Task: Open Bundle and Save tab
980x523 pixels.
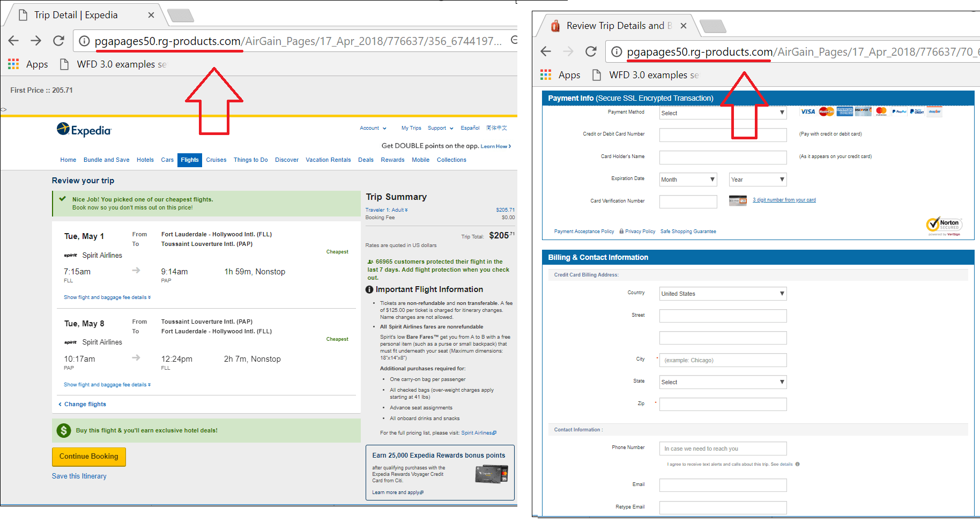Action: [x=107, y=160]
